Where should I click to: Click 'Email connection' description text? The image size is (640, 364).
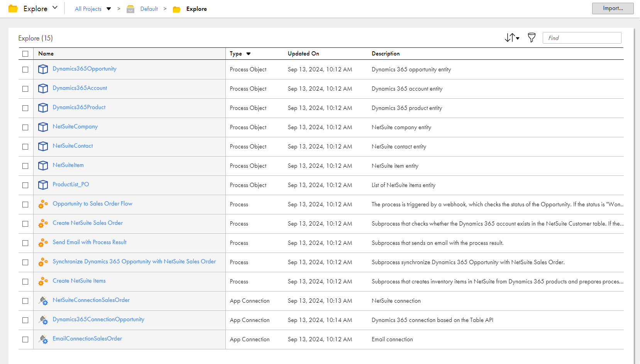pos(392,339)
